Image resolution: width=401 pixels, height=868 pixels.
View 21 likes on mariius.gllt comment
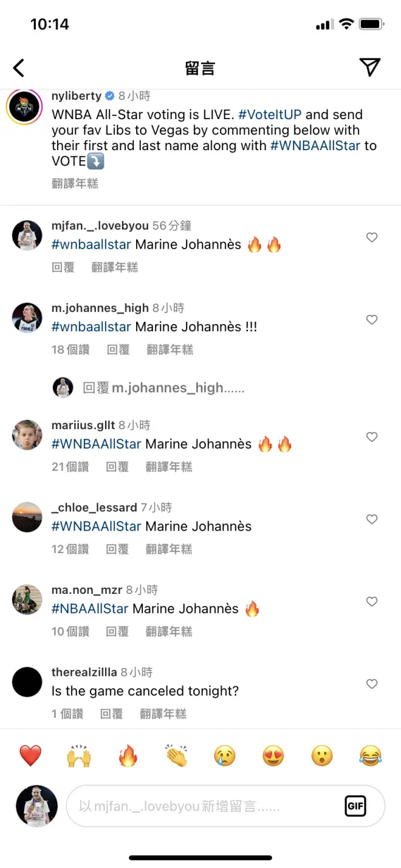[x=70, y=467]
